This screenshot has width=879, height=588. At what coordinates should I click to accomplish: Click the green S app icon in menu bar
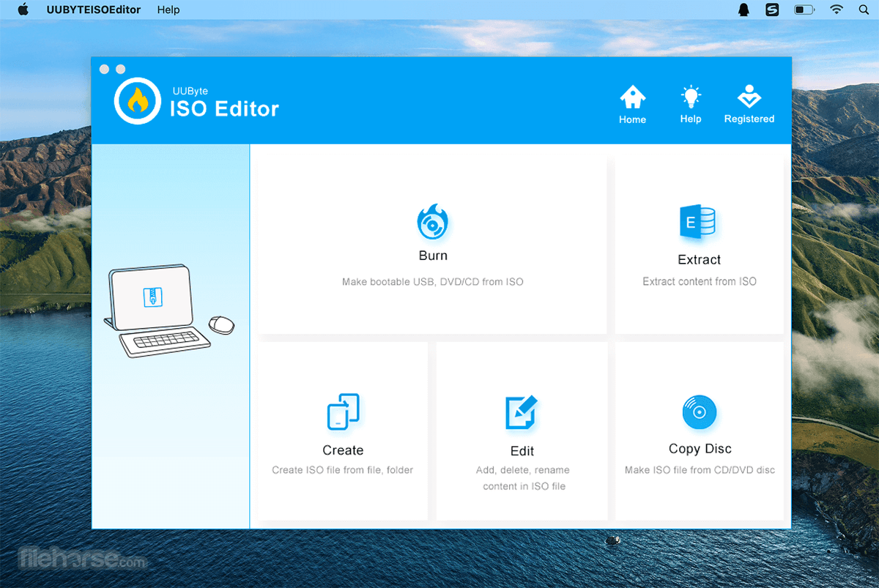pyautogui.click(x=772, y=10)
